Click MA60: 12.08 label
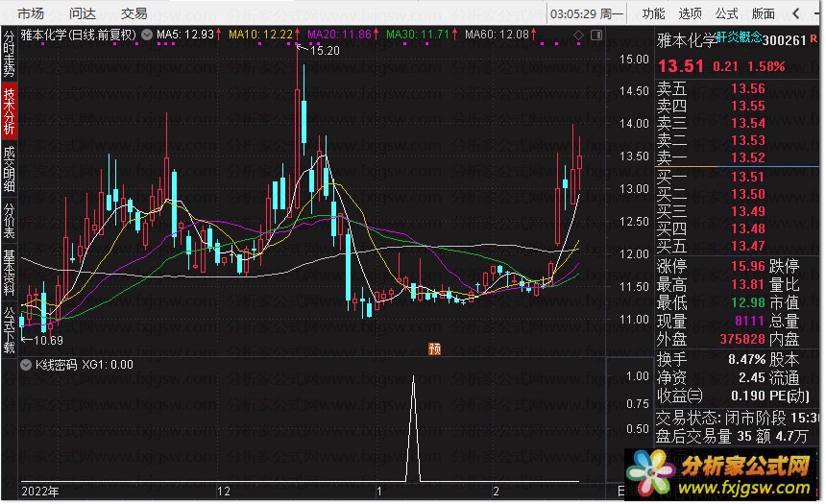Screen dimensions: 826x504 click(497, 35)
